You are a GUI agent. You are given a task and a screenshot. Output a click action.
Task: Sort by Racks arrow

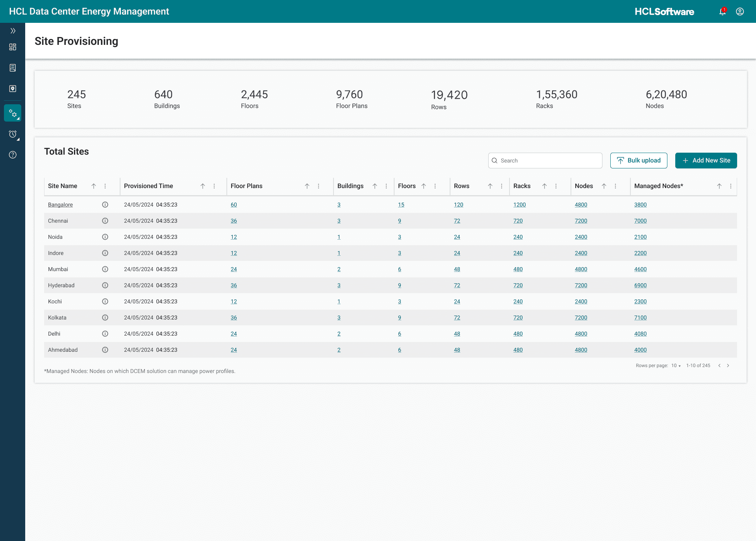tap(545, 186)
